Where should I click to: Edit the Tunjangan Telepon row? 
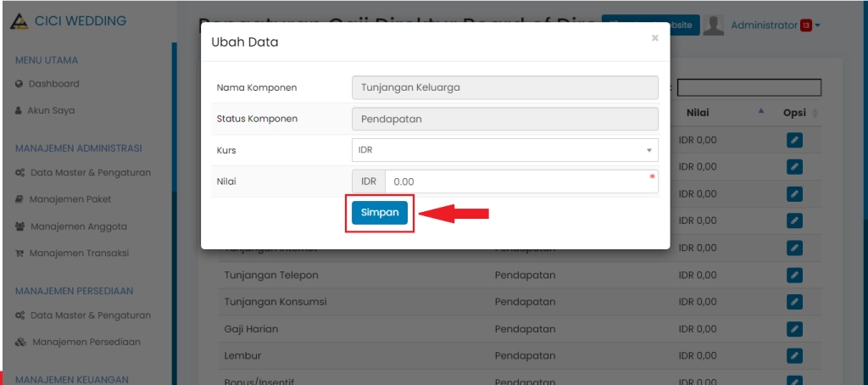(794, 275)
